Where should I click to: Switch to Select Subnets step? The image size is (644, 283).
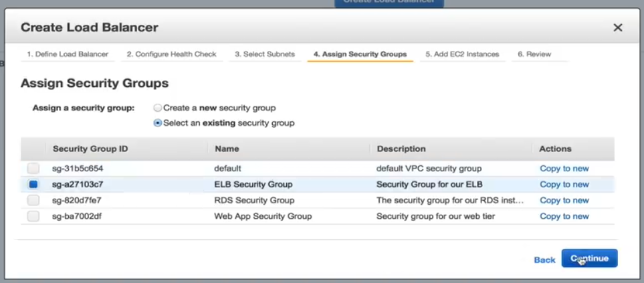pyautogui.click(x=265, y=54)
